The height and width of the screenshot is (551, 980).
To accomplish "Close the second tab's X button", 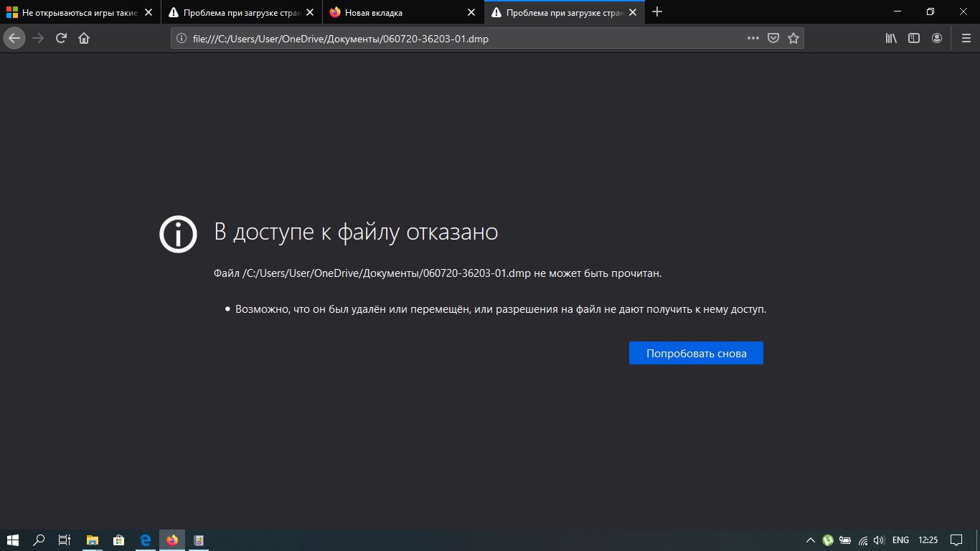I will click(x=310, y=12).
